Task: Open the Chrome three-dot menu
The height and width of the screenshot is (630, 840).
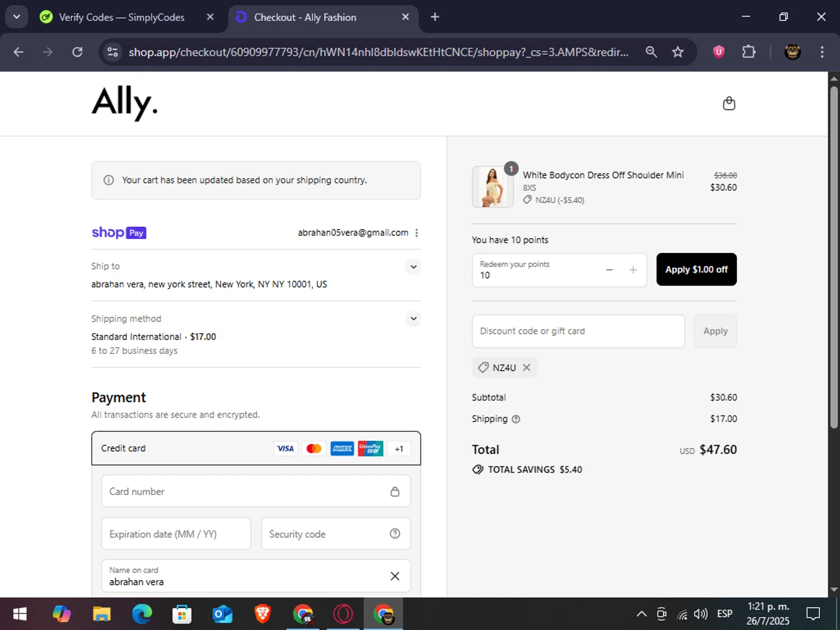Action: tap(822, 52)
